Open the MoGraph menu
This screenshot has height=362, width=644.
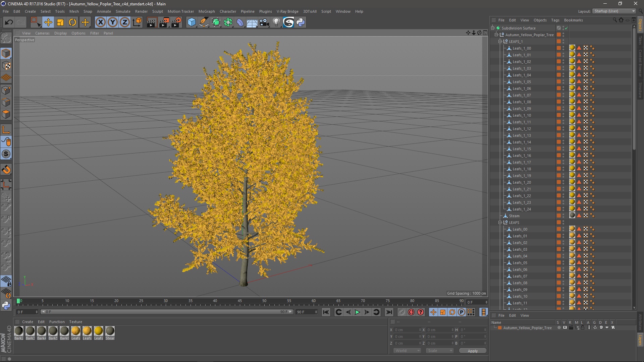click(x=207, y=11)
